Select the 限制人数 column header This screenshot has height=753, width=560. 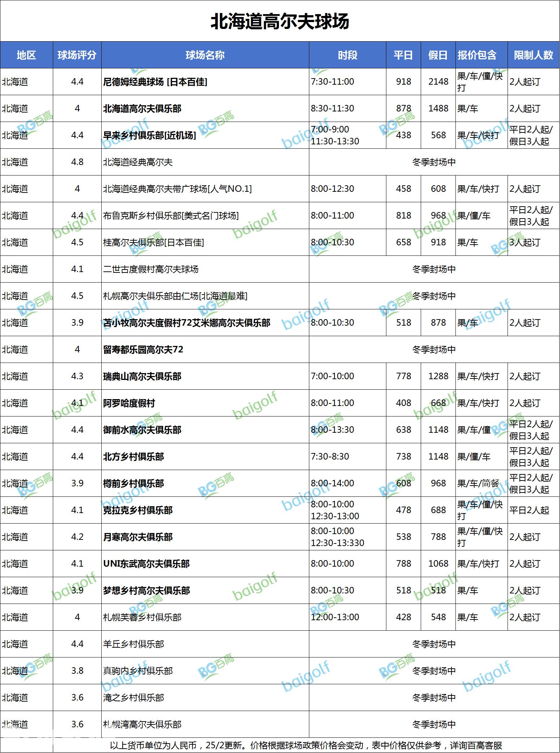pyautogui.click(x=534, y=55)
